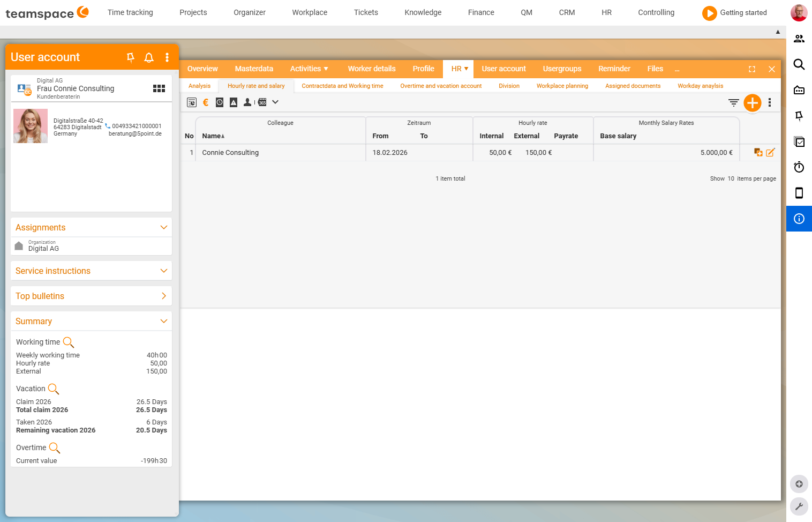Viewport: 812px width, 522px height.
Task: Collapse the Assignments section
Action: coord(164,227)
